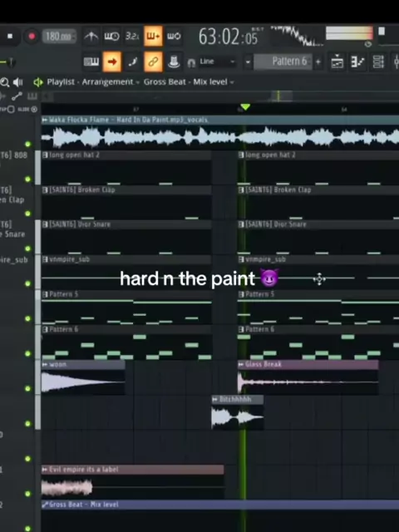The image size is (399, 532).
Task: Open Gross Beat Mix level menu
Action: pos(189,82)
